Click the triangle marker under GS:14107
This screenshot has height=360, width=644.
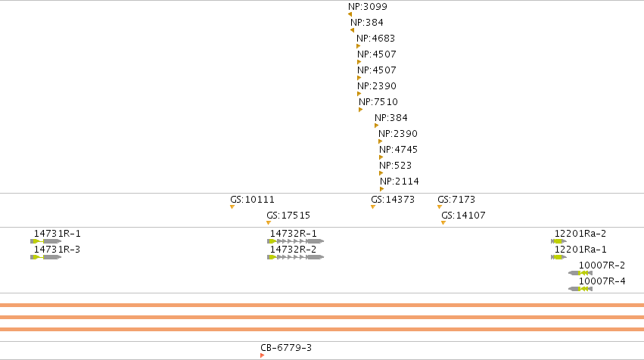pyautogui.click(x=443, y=223)
